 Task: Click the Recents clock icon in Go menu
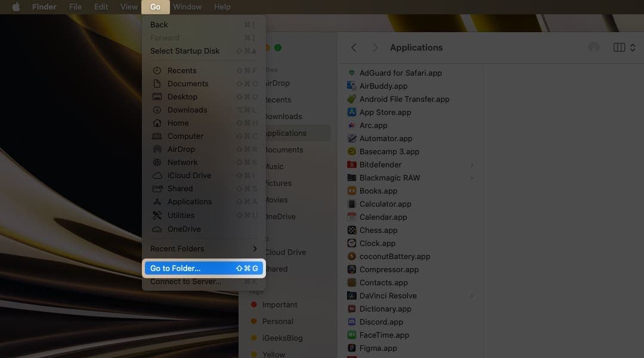[x=157, y=70]
